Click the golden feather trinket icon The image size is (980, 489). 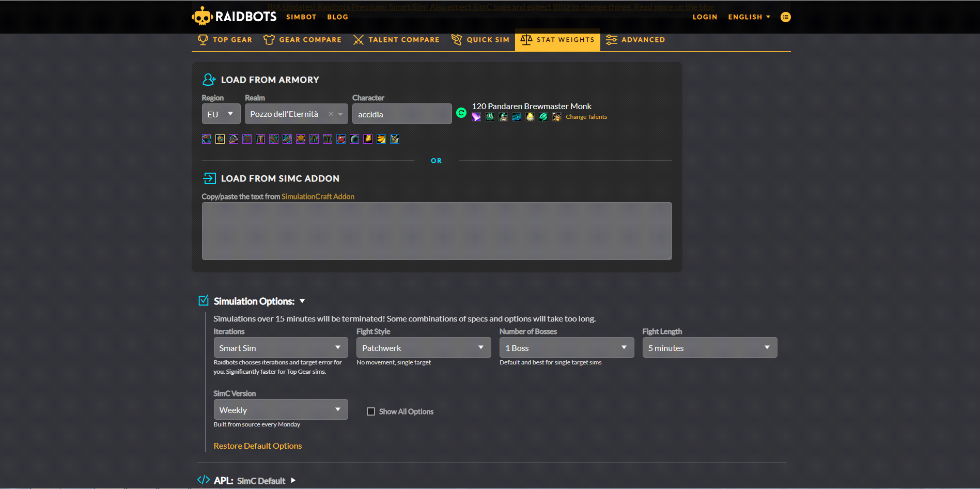[x=368, y=139]
